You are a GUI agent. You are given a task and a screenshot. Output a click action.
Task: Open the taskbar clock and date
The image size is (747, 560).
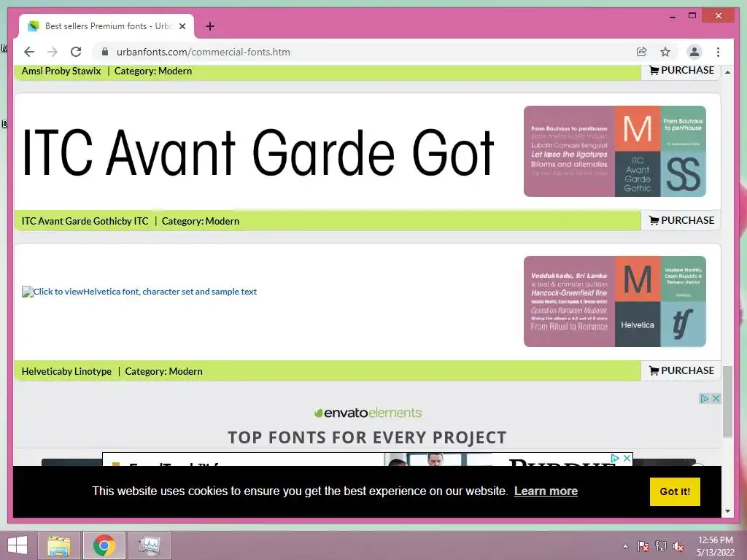[716, 546]
